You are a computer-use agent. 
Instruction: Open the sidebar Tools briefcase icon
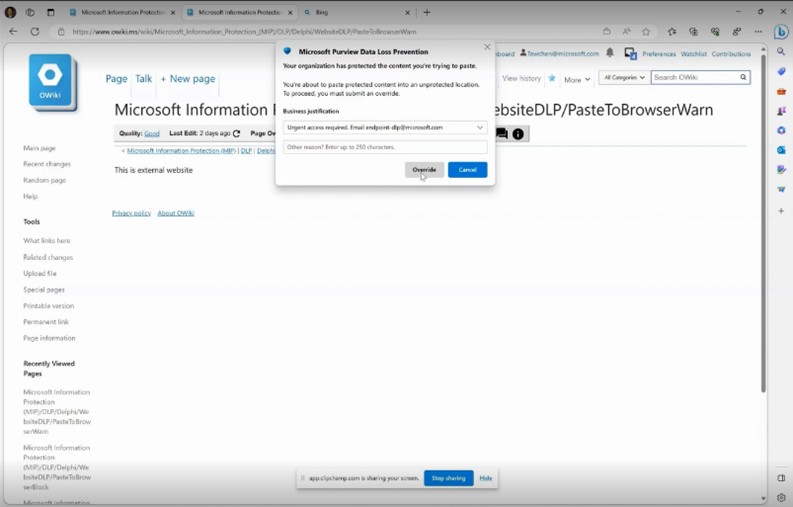(781, 91)
